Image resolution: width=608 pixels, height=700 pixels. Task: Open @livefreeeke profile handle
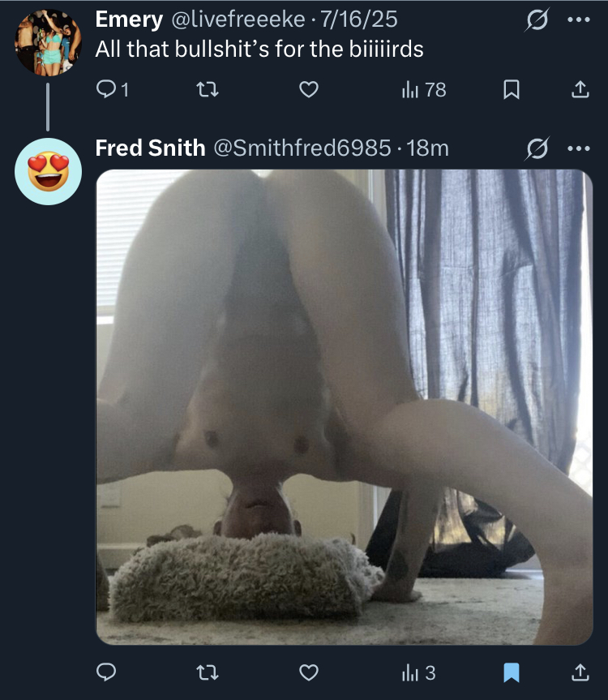point(238,19)
